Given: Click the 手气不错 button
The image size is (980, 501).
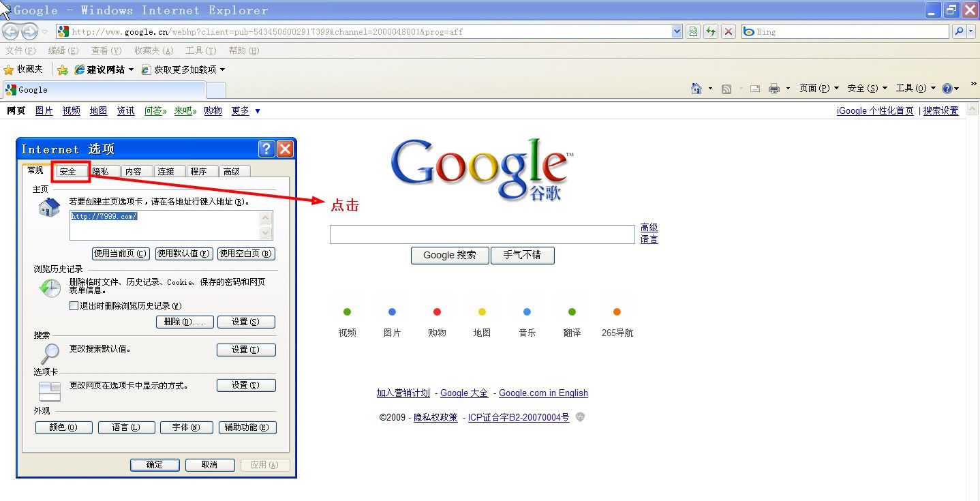Looking at the screenshot, I should tap(522, 255).
